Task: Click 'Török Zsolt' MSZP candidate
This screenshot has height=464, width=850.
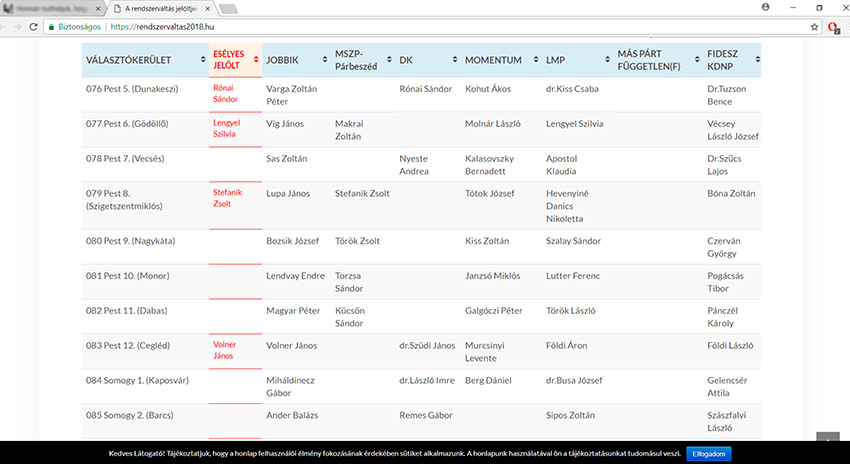Action: [x=357, y=241]
